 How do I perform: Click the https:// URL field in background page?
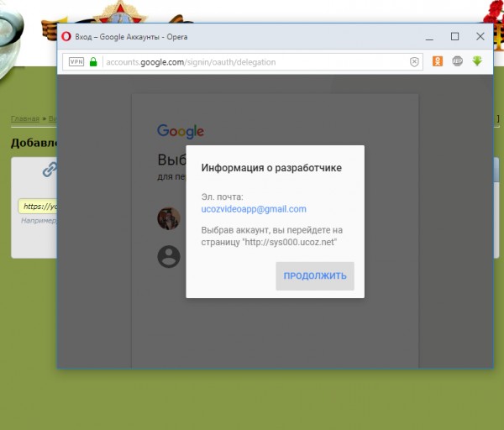click(38, 207)
